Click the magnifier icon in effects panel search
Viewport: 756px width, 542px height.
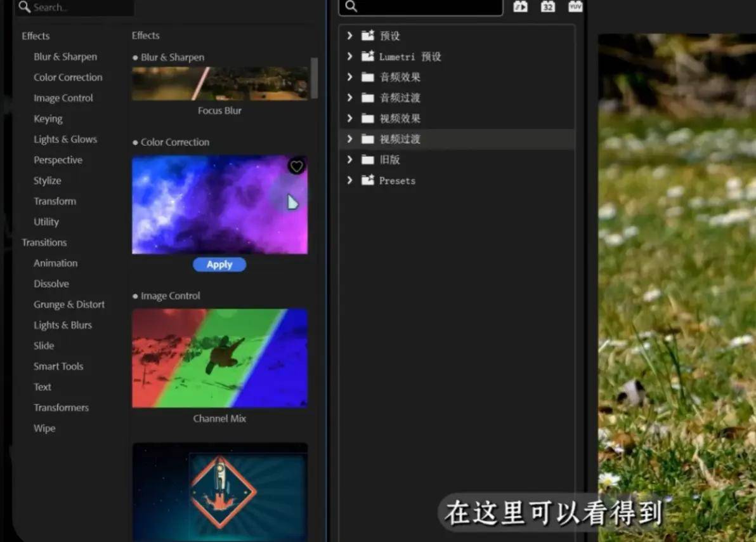point(351,7)
